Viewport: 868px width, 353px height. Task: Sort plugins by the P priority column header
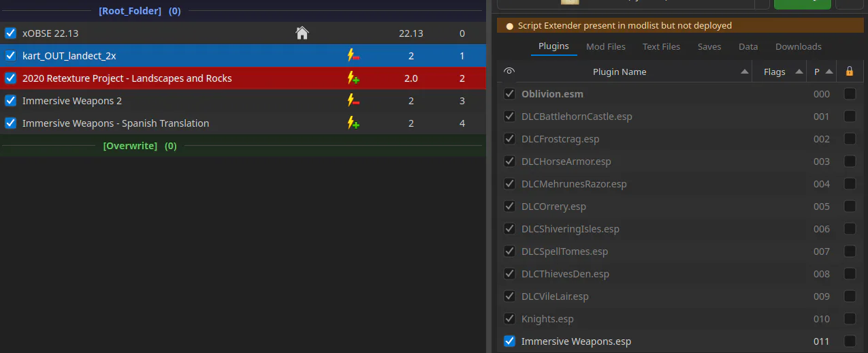tap(817, 72)
